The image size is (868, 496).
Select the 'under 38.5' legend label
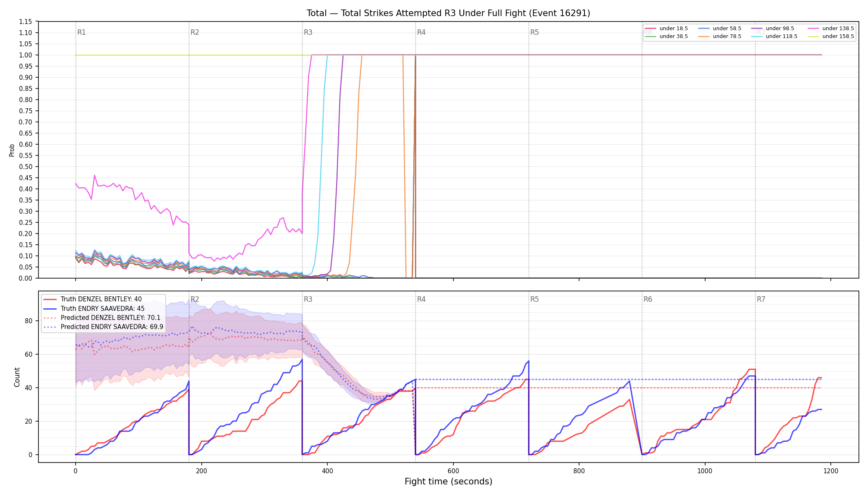(674, 36)
